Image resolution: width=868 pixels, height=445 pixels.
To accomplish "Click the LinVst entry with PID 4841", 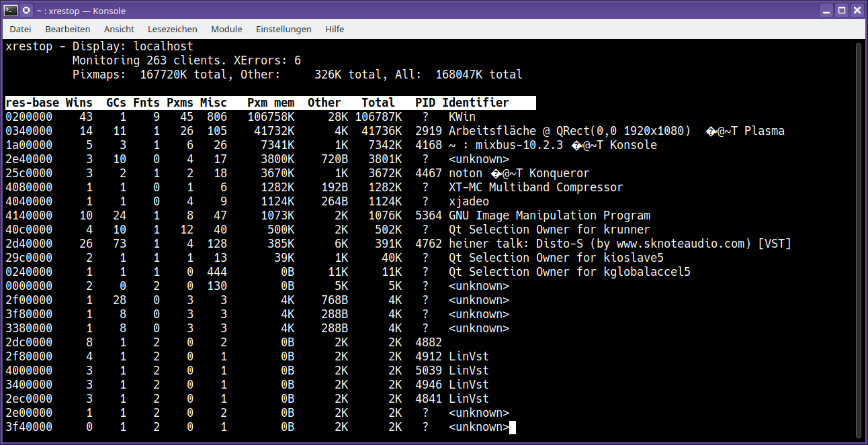I will pyautogui.click(x=469, y=399).
